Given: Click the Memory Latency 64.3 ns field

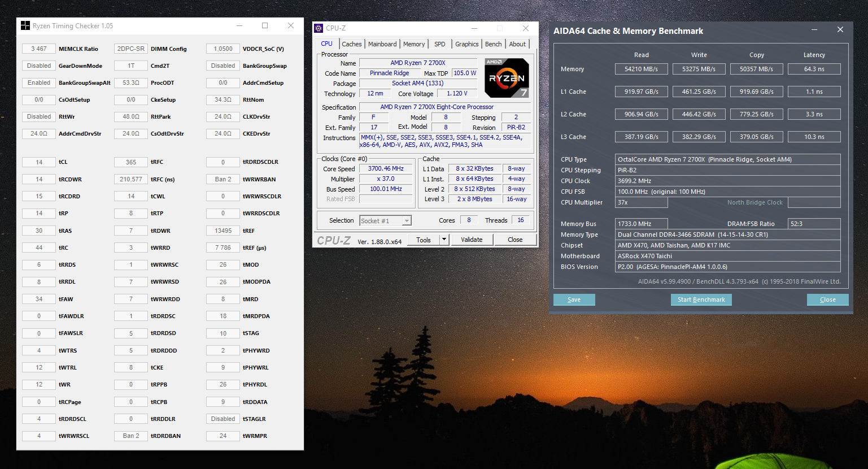Looking at the screenshot, I should click(x=814, y=69).
